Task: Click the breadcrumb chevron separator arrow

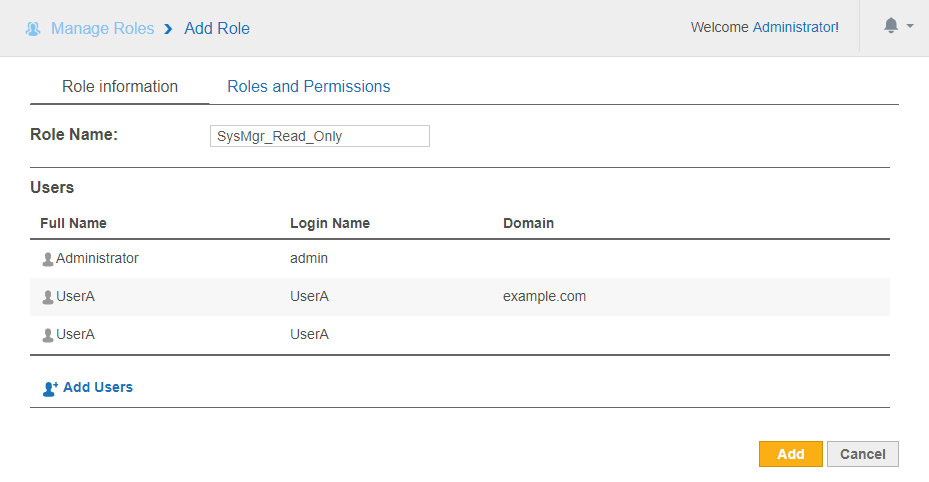Action: [x=169, y=28]
